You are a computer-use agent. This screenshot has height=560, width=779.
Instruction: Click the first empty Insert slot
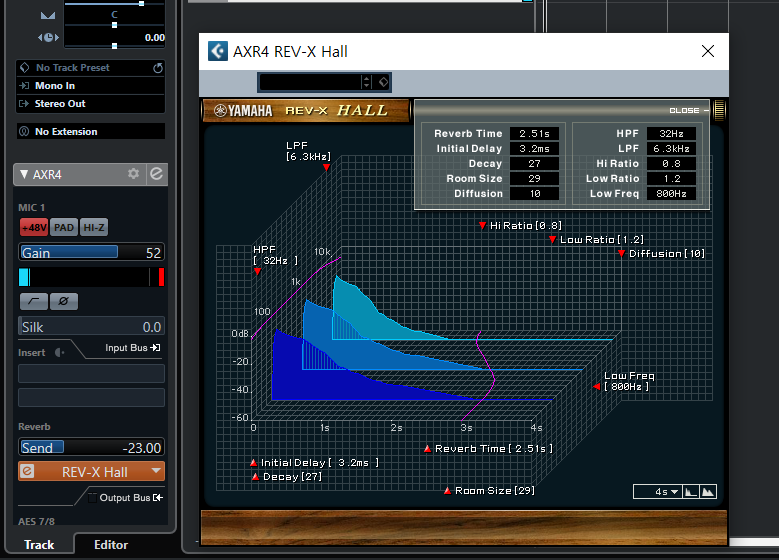coord(91,373)
